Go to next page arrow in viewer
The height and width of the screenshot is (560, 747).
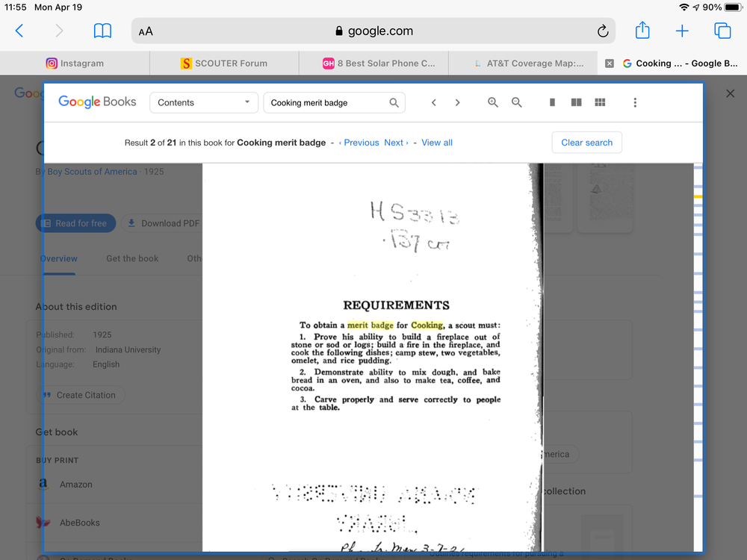pyautogui.click(x=457, y=102)
